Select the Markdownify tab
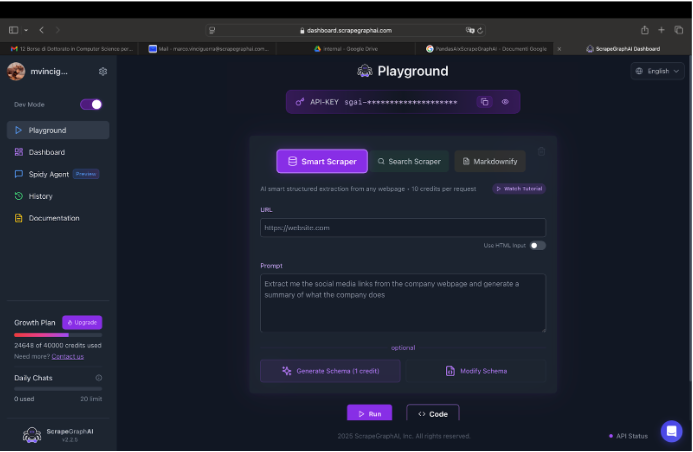Image resolution: width=693 pixels, height=452 pixels. [490, 161]
